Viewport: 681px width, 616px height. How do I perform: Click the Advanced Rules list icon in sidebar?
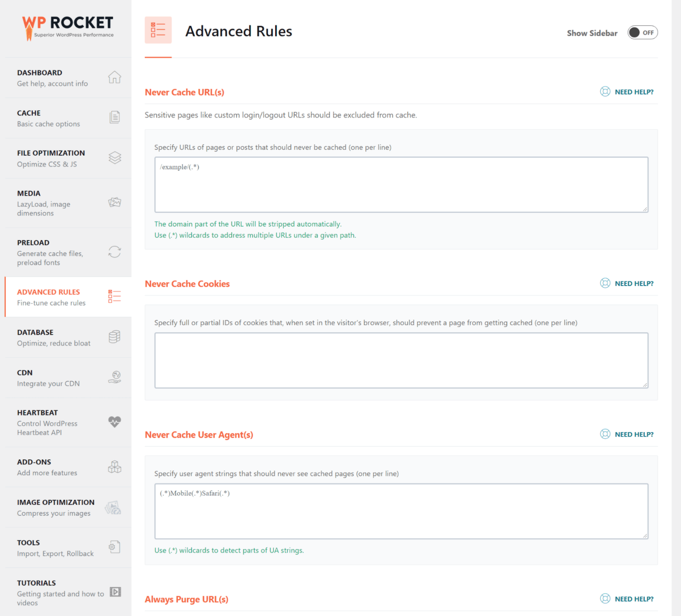pyautogui.click(x=114, y=296)
